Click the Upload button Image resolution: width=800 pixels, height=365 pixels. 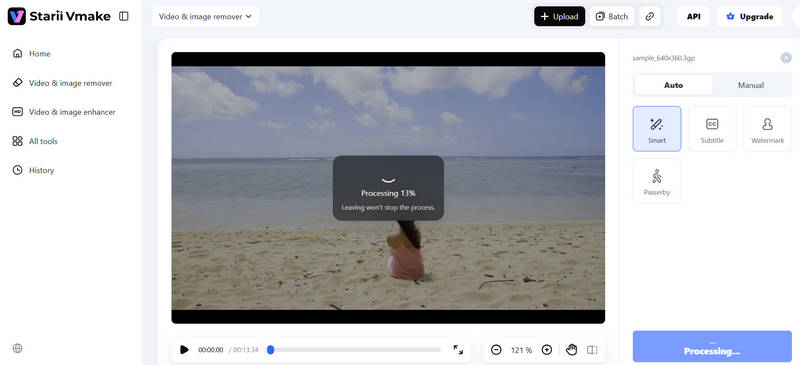tap(559, 16)
